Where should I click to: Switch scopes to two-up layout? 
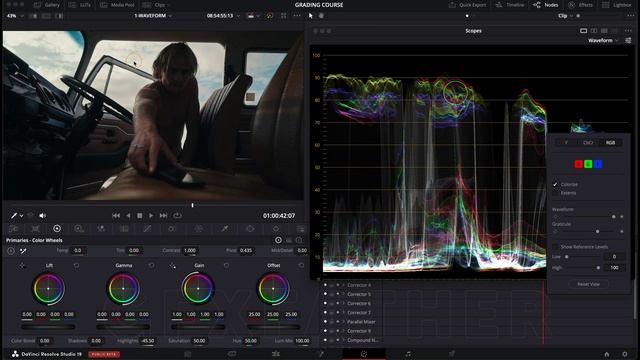(594, 31)
